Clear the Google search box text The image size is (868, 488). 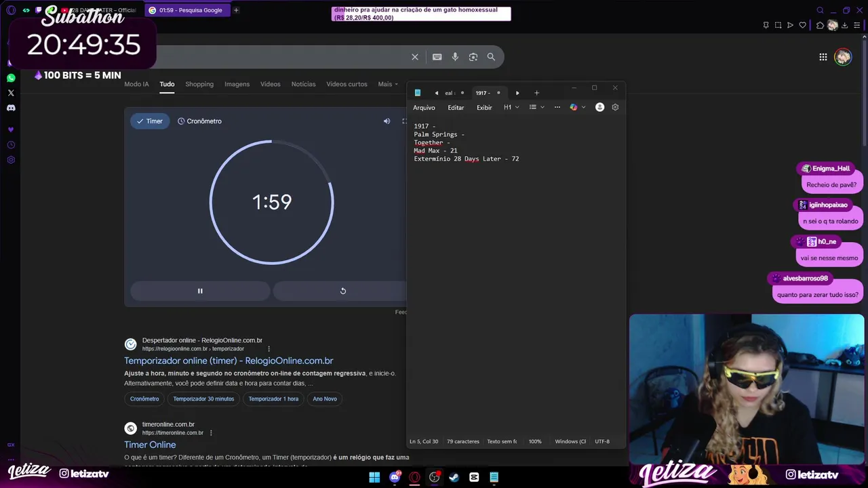point(415,57)
